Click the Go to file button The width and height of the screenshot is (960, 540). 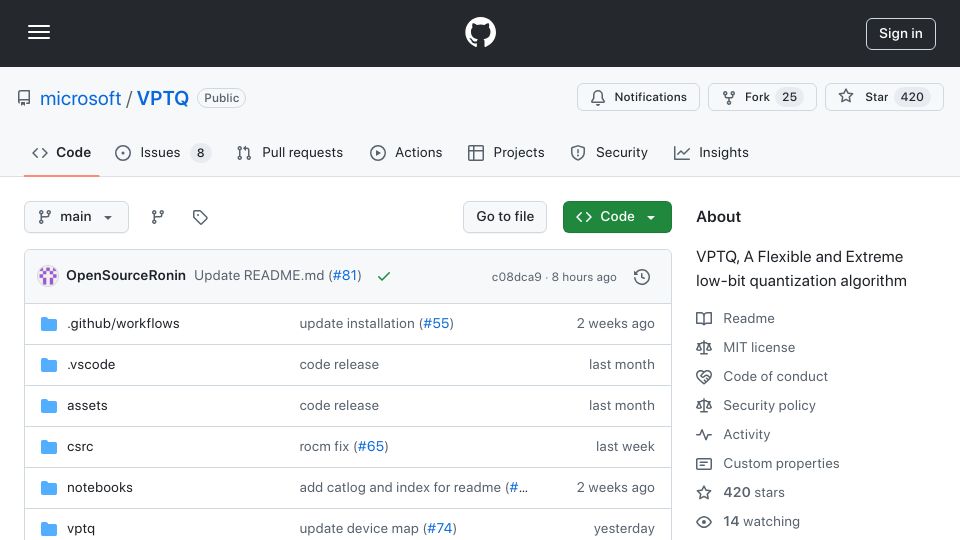tap(505, 217)
